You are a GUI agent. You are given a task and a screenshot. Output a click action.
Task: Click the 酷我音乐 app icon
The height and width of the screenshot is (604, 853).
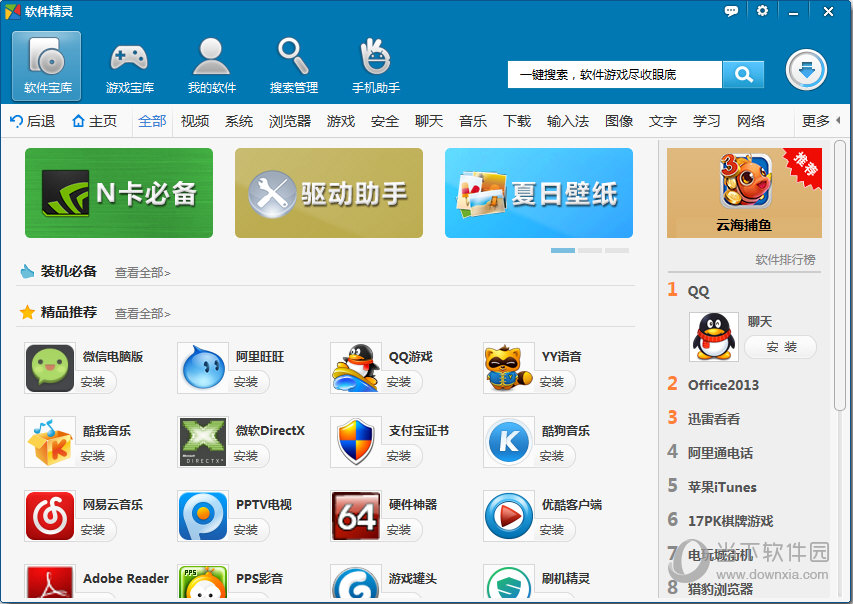pyautogui.click(x=50, y=442)
